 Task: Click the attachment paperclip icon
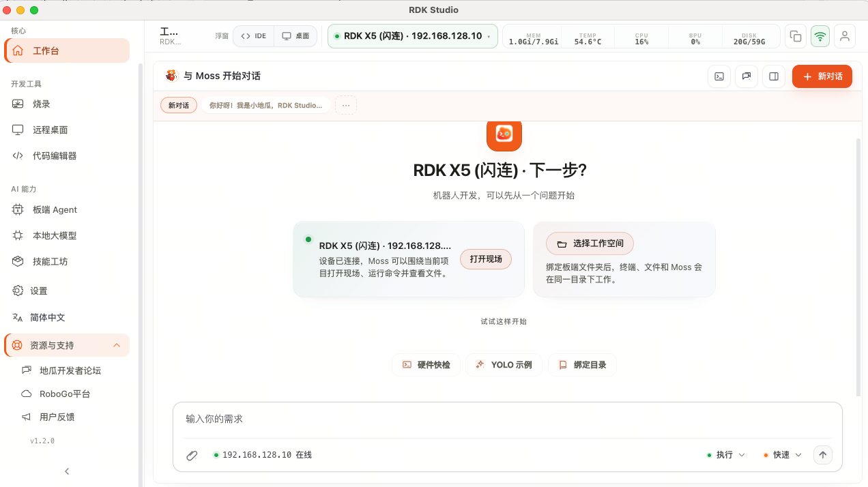point(192,455)
